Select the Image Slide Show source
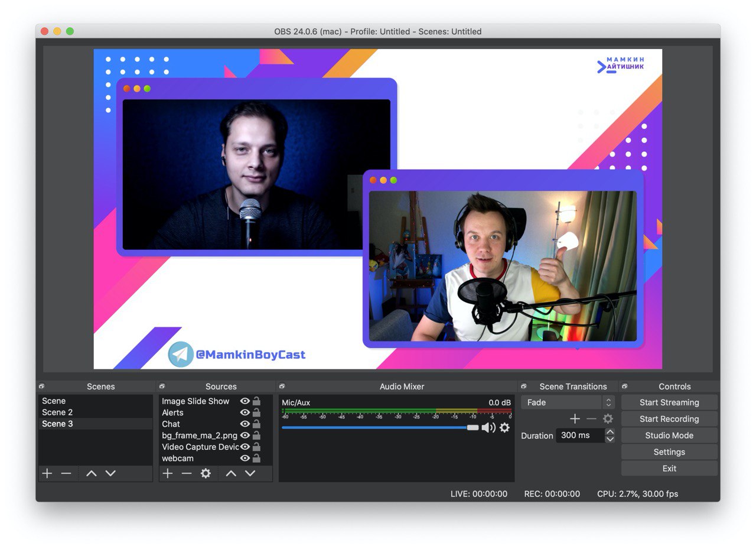 (195, 401)
